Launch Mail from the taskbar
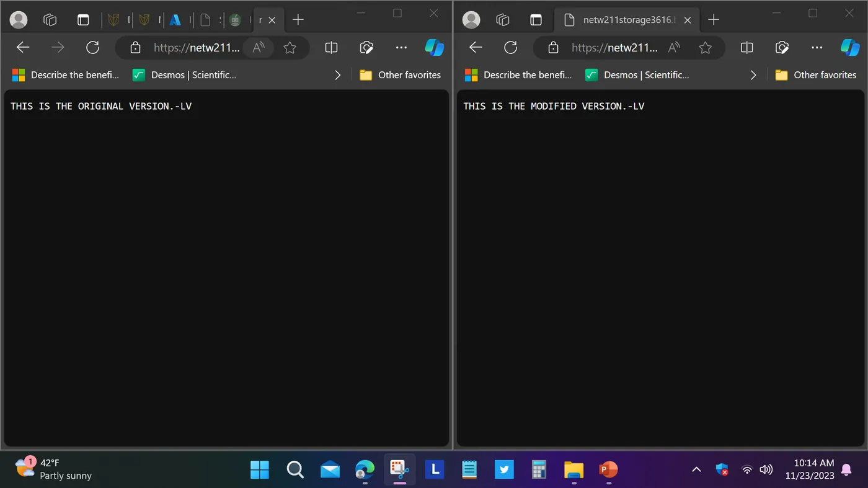 coord(330,470)
